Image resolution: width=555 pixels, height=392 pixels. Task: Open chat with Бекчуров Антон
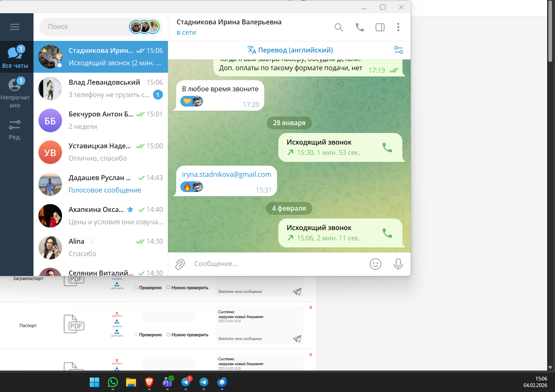(x=100, y=120)
